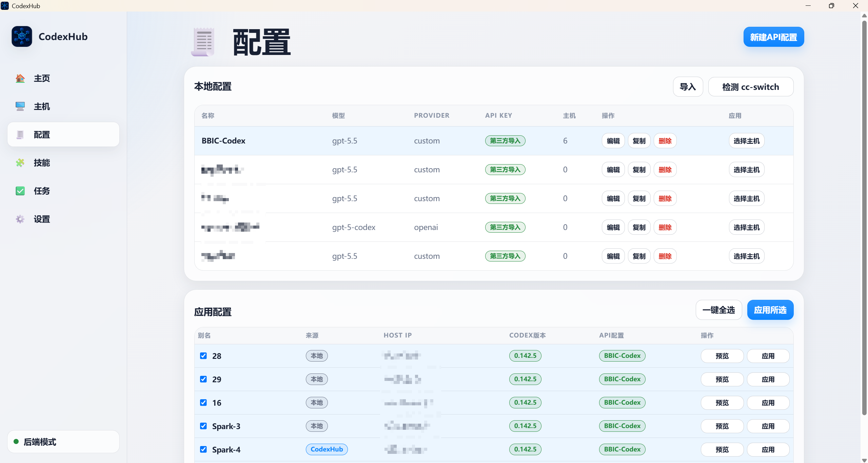Click the 应用所选 button

click(x=770, y=310)
